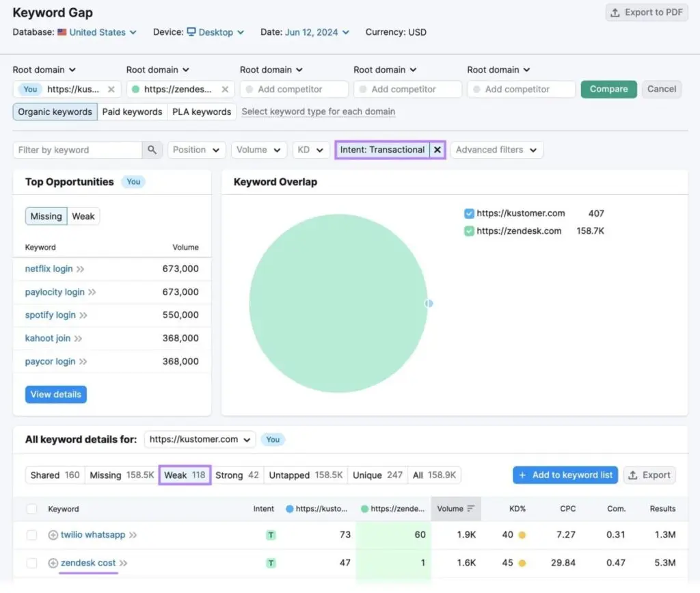
Task: Click the plus icon beside twilio whatsapp
Action: pyautogui.click(x=53, y=535)
